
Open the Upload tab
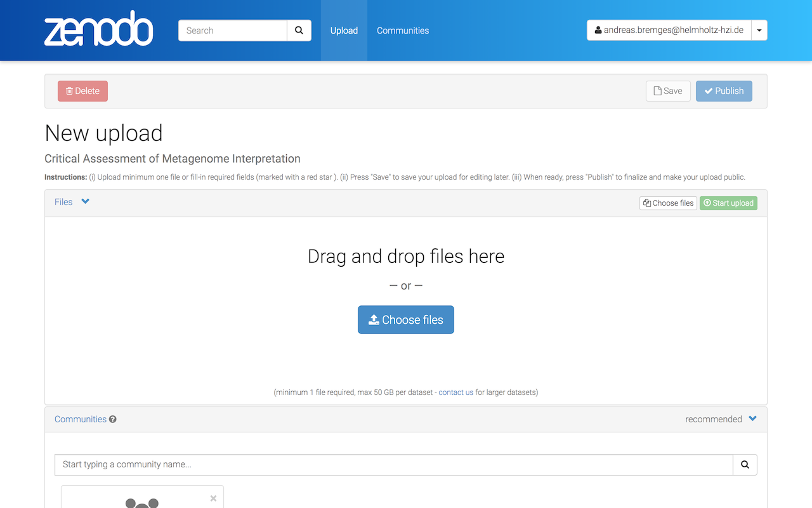pyautogui.click(x=344, y=30)
